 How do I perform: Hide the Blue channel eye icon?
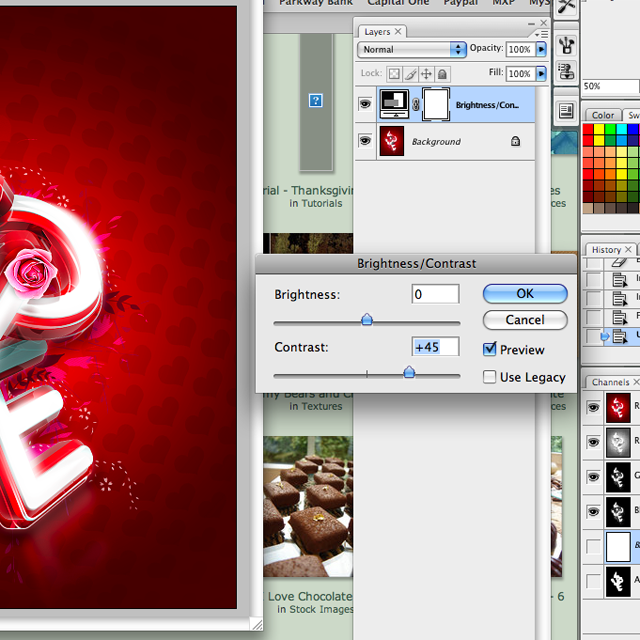point(593,511)
